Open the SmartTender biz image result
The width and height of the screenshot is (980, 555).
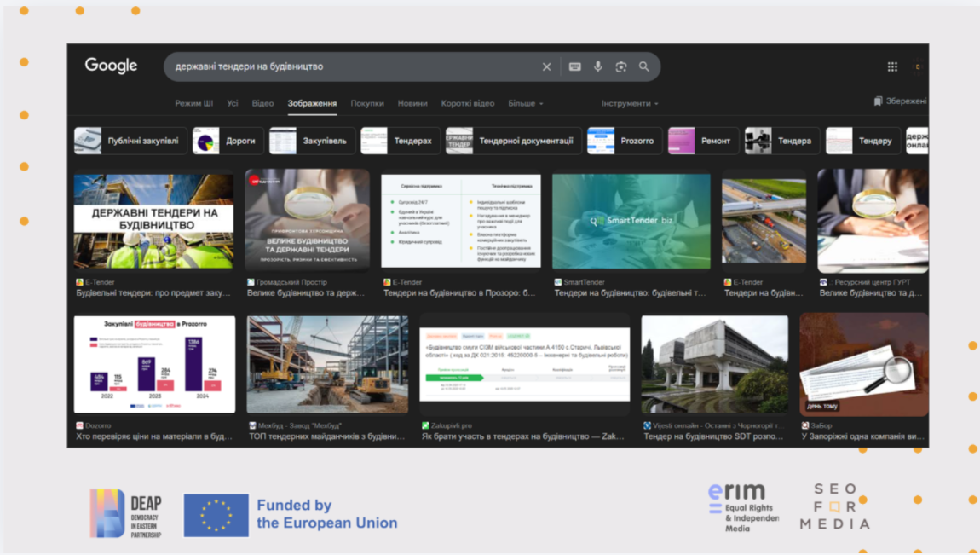pos(631,221)
